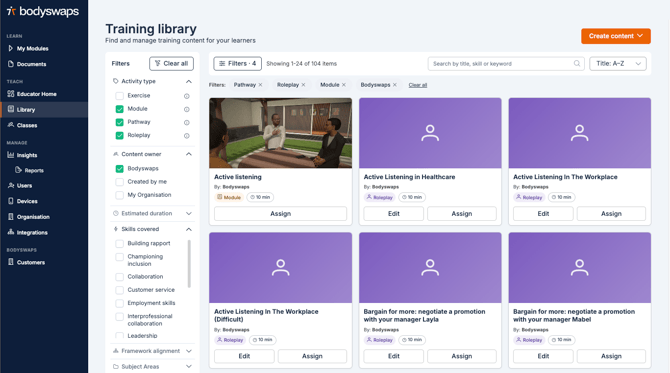Open the Active listening thumbnail image
The height and width of the screenshot is (373, 670).
[x=280, y=133]
